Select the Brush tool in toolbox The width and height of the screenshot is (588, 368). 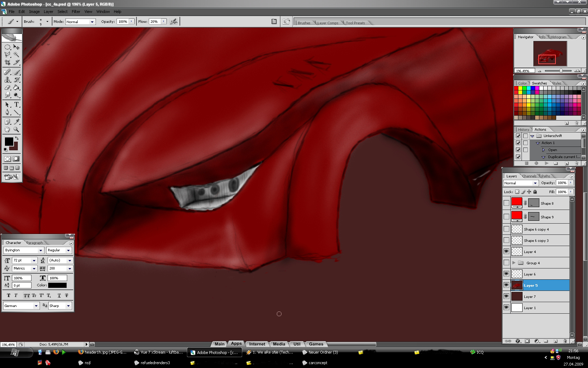click(16, 72)
